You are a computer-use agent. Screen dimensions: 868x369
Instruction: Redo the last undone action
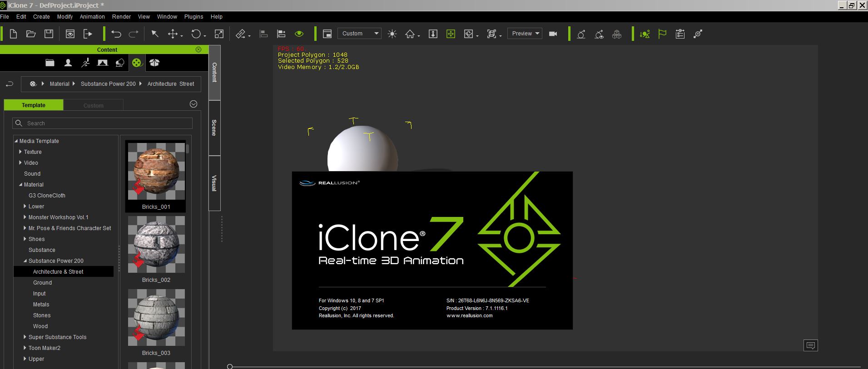pos(134,34)
